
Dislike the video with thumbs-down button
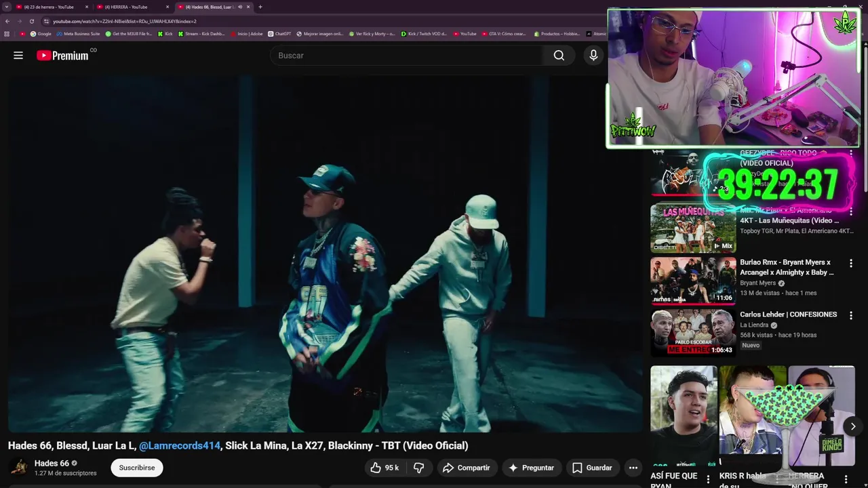coord(419,468)
